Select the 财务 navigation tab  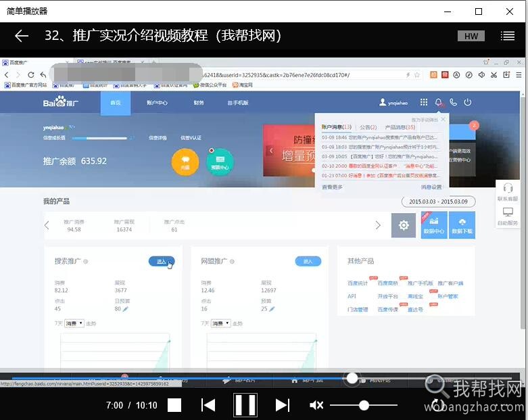[x=198, y=103]
